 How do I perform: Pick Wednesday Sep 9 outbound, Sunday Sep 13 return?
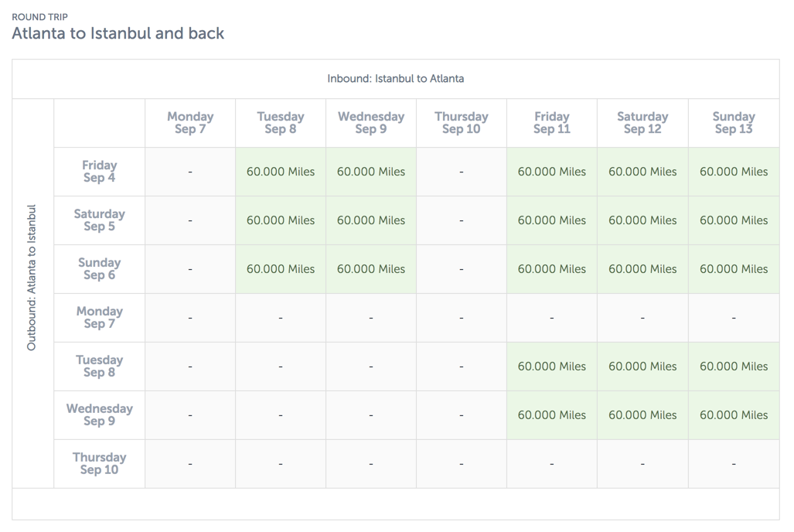pyautogui.click(x=733, y=415)
